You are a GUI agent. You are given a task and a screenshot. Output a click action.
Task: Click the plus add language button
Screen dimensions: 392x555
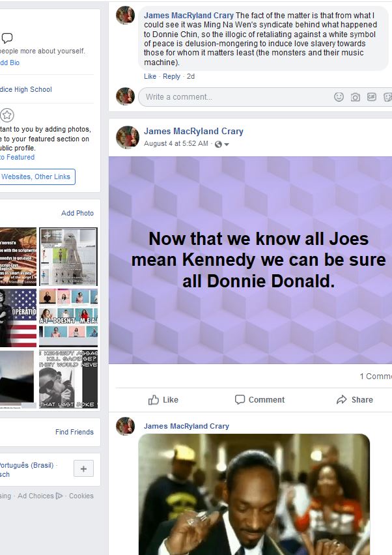[83, 468]
